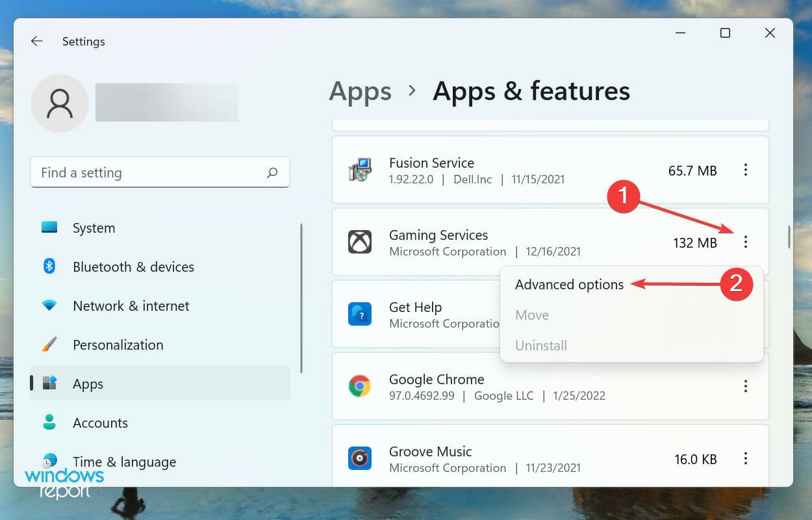Click the Bluetooth & devices sidebar icon
Image resolution: width=812 pixels, height=520 pixels.
click(49, 266)
